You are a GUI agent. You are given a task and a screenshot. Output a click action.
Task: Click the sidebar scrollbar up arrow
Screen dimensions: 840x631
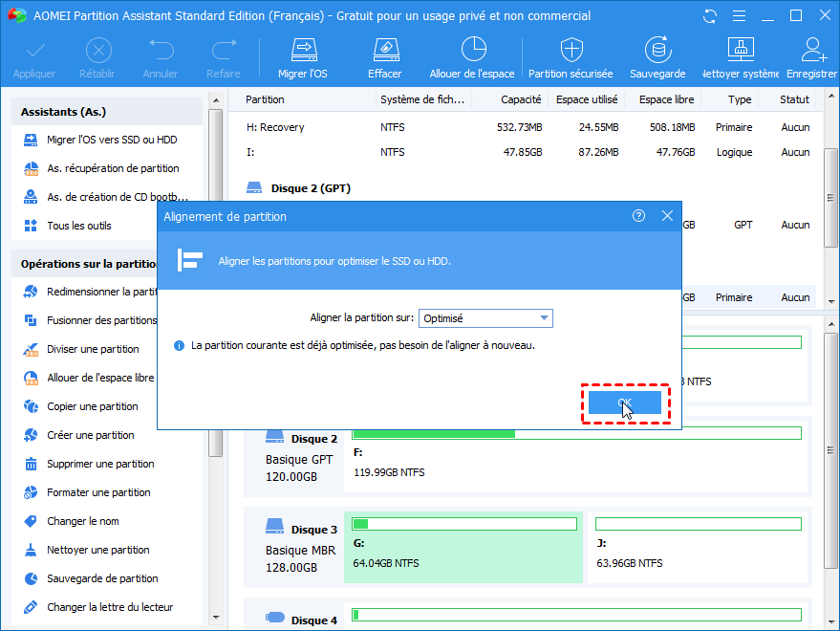(x=216, y=100)
